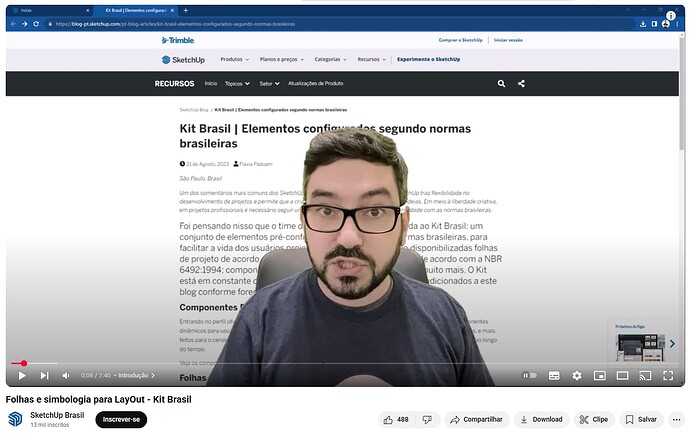Viewport: 690px width, 433px height.
Task: Save video with Salvar button
Action: pyautogui.click(x=641, y=419)
